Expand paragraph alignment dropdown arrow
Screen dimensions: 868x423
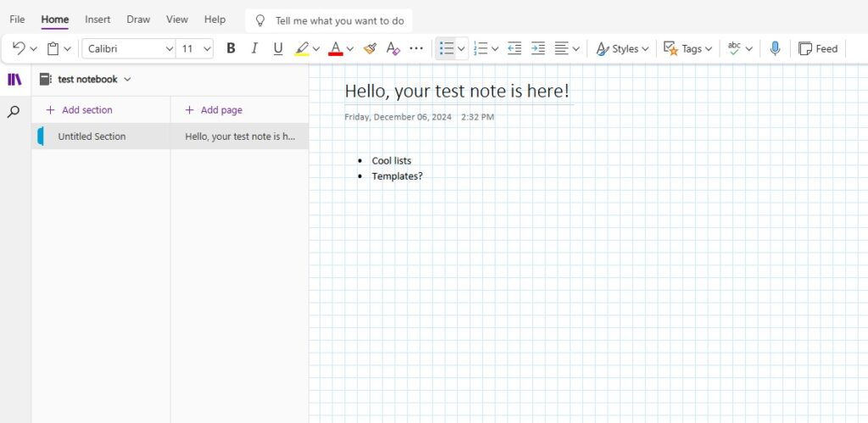pyautogui.click(x=576, y=48)
